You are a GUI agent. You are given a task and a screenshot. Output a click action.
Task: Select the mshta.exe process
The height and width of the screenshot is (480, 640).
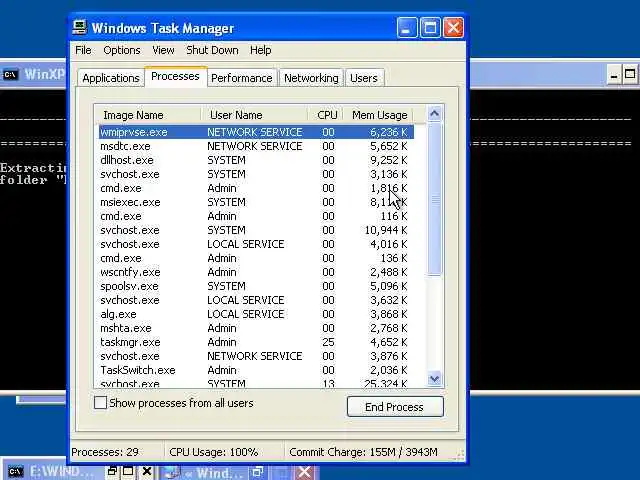256,328
